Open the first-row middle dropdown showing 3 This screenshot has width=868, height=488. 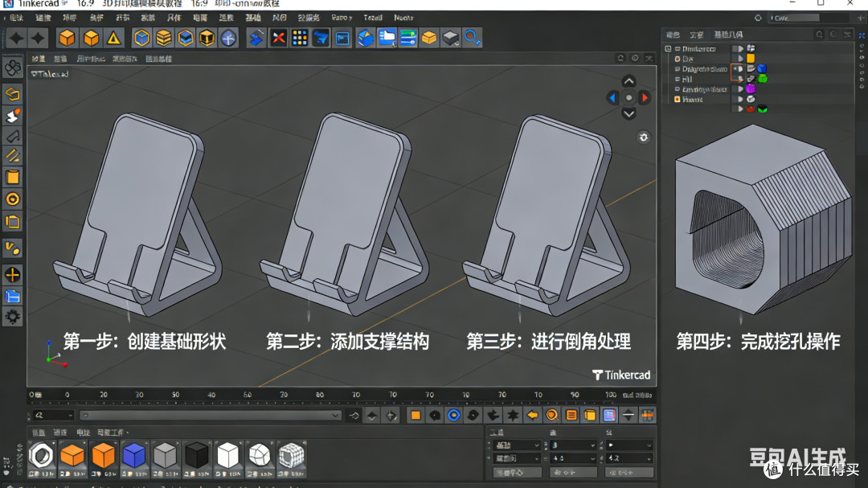(573, 445)
